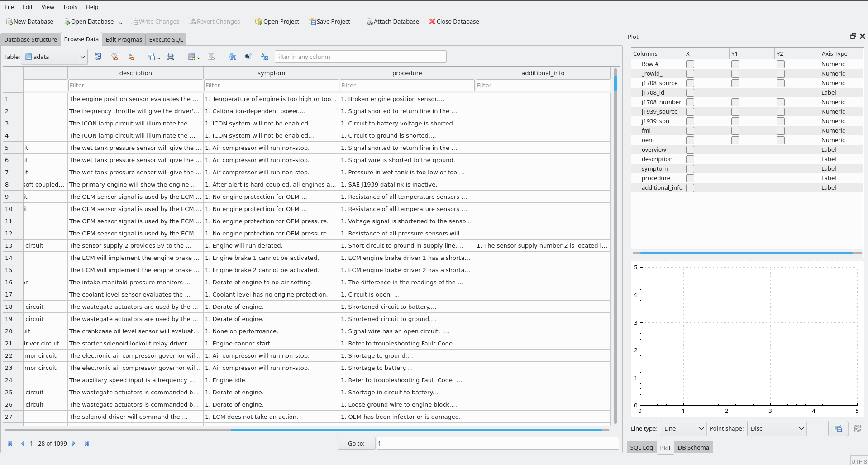This screenshot has height=465, width=868.
Task: Tick Y2 checkbox for oem row
Action: point(781,140)
